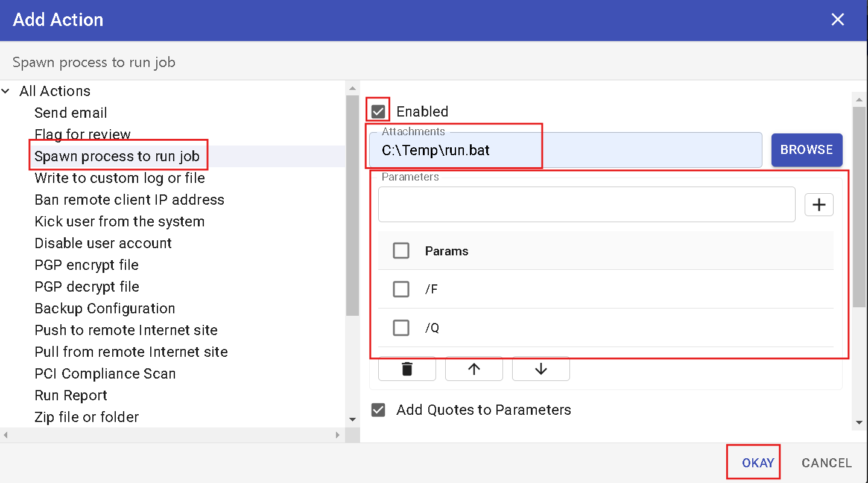Choose PGP encrypt file action
This screenshot has width=868, height=483.
(86, 265)
